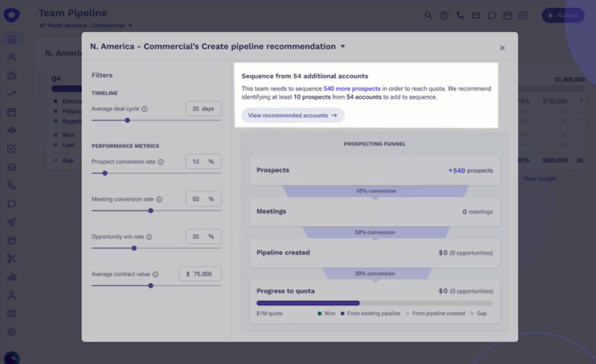This screenshot has height=364, width=596.
Task: Open the inbox tray icon in the sidebar
Action: pos(12,167)
